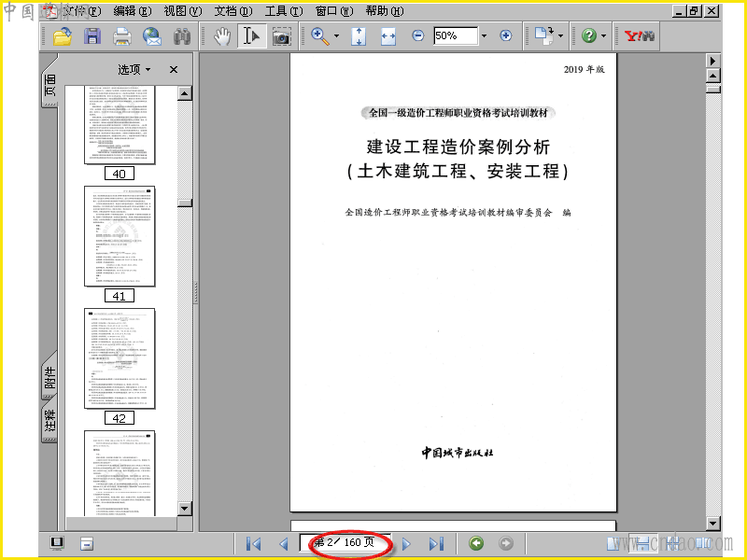Go to previous page arrow
This screenshot has height=560, width=747.
click(x=284, y=543)
